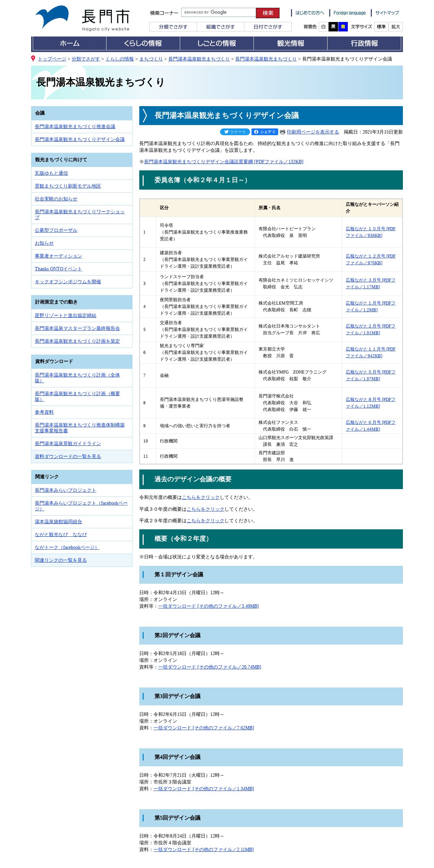Open sidebar 景観まちづくり刷新モデル地区 link

tap(68, 186)
